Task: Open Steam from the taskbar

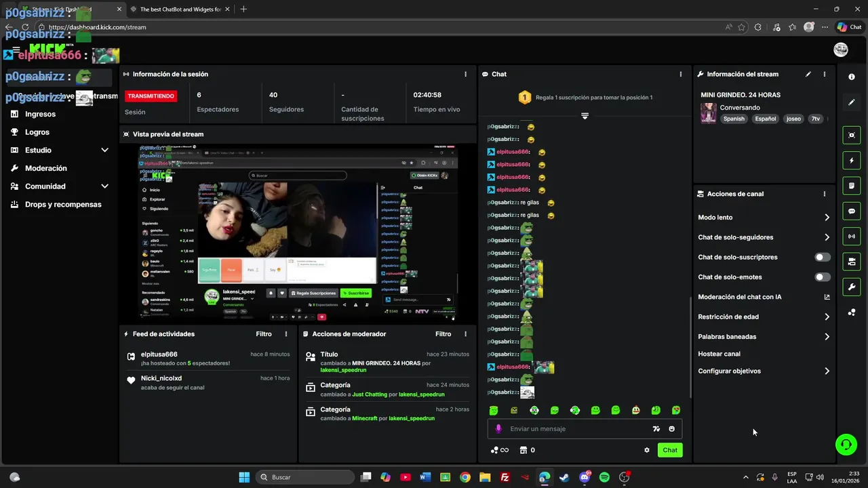Action: [x=564, y=477]
